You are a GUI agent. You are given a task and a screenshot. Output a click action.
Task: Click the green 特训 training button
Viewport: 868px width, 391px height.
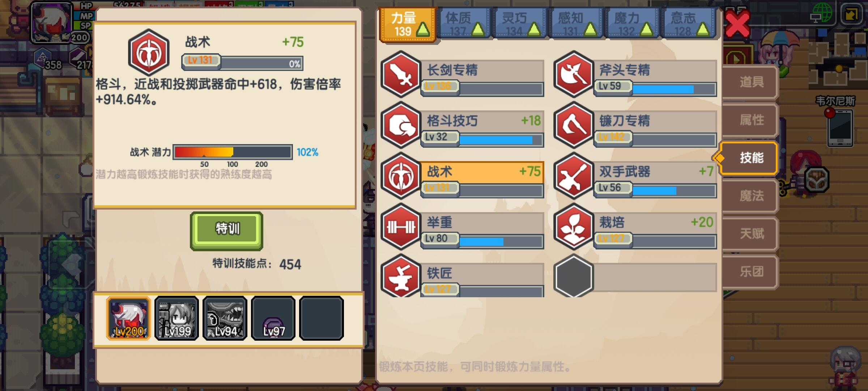point(227,230)
